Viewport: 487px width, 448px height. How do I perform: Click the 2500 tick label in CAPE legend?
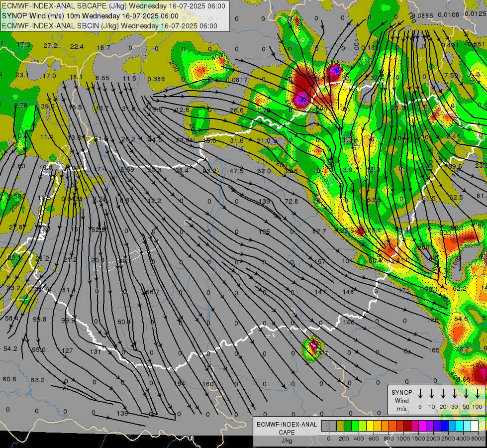coord(448,439)
